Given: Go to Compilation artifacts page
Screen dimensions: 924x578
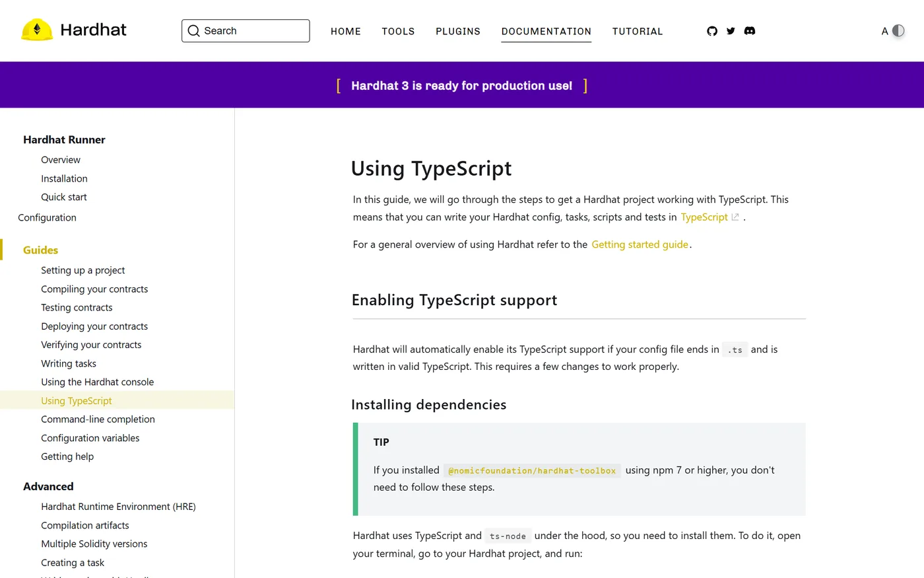Looking at the screenshot, I should [85, 525].
